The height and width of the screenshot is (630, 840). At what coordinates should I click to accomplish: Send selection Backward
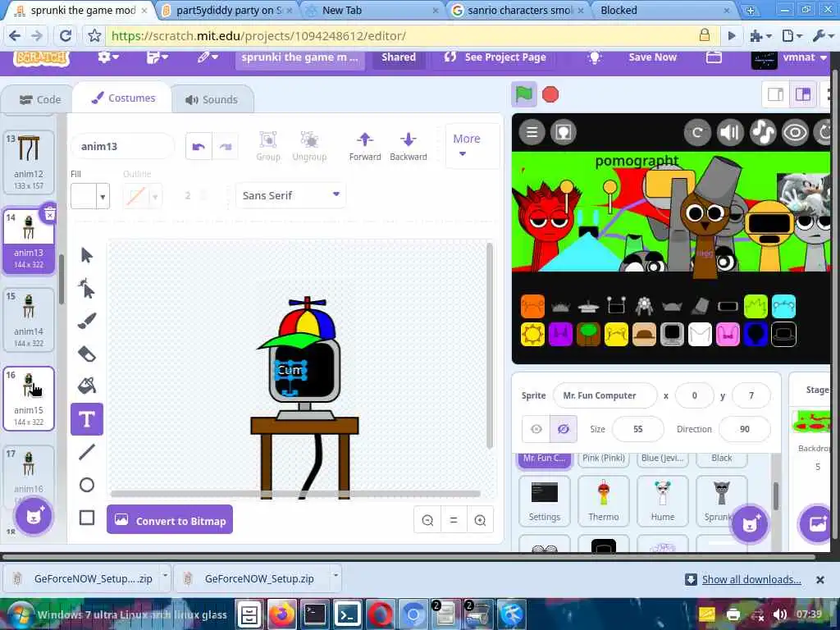pyautogui.click(x=409, y=146)
